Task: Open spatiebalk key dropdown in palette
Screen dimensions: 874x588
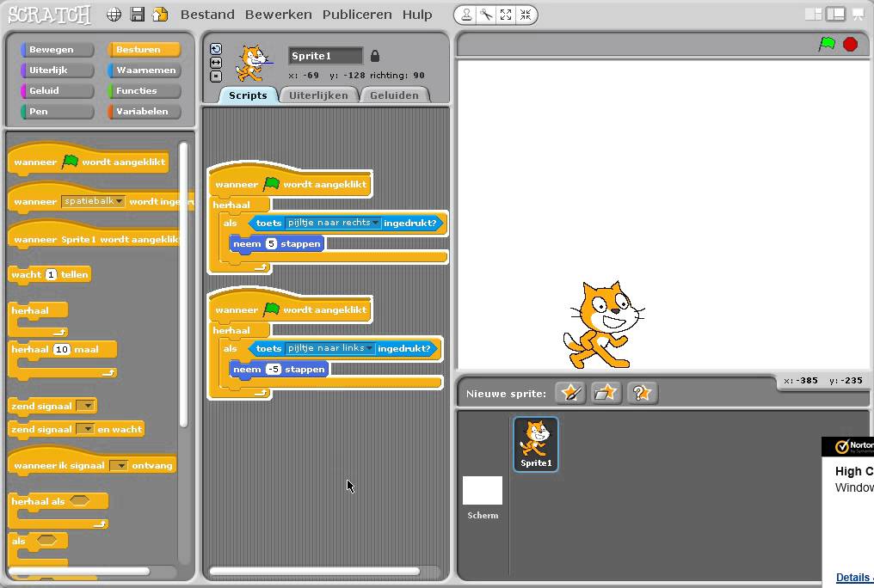Action: (x=120, y=201)
